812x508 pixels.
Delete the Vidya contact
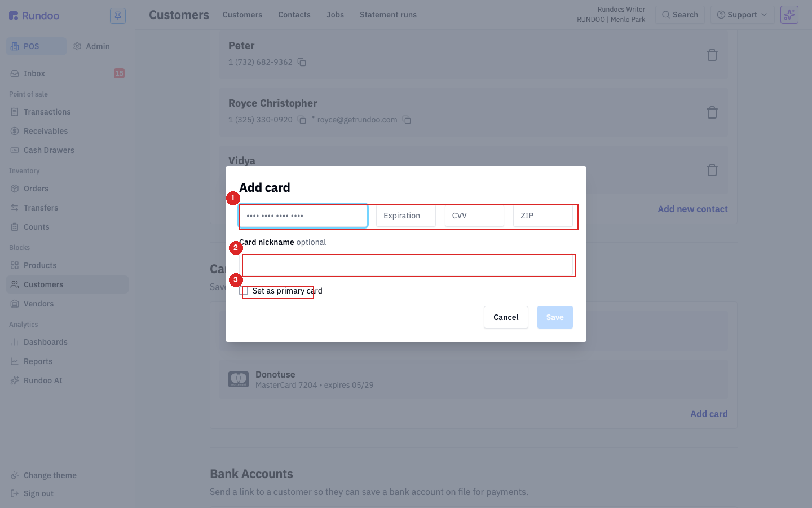click(712, 170)
